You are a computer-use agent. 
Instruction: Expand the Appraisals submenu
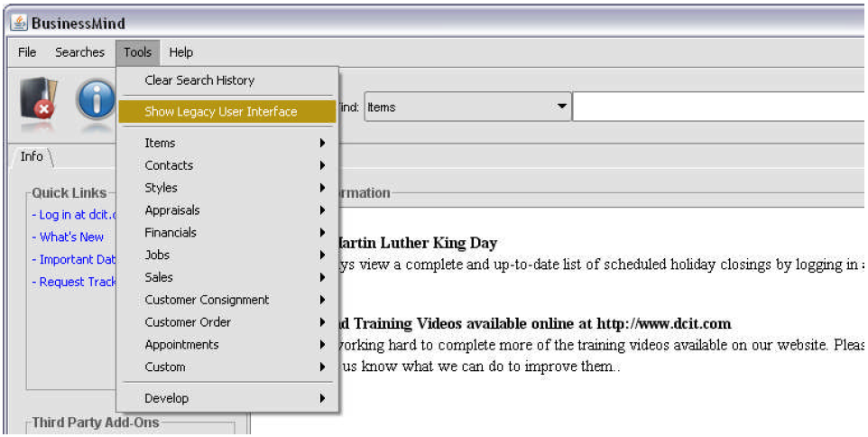point(227,209)
